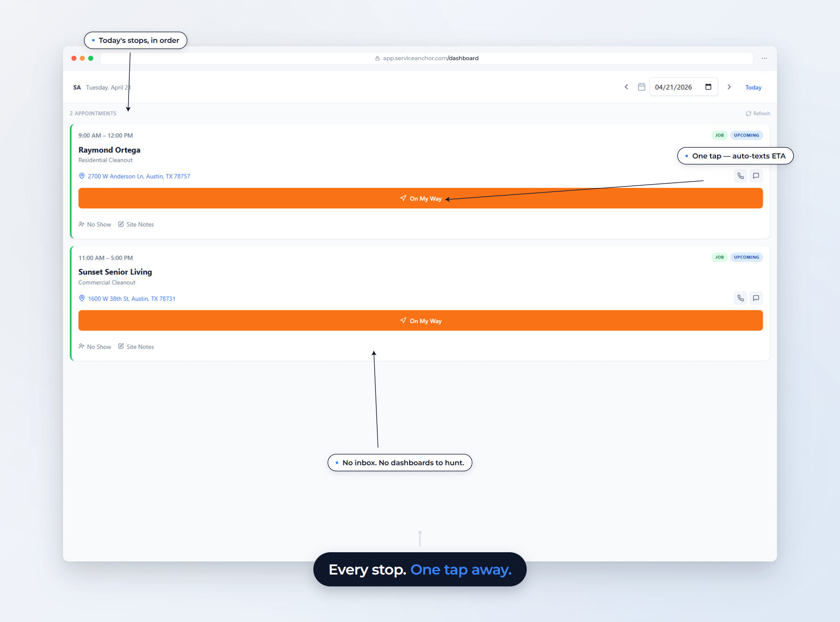The height and width of the screenshot is (622, 840).
Task: Tap On My Way for Sunset Senior Living
Action: (420, 321)
